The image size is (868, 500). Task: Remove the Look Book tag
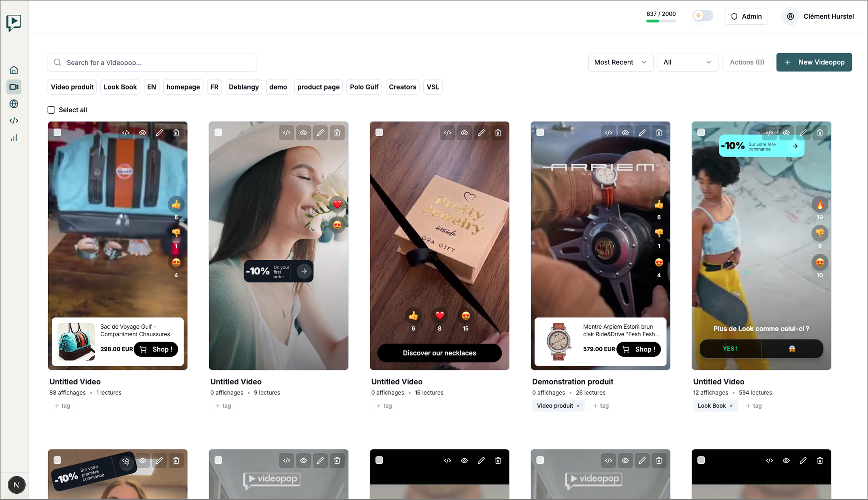[731, 406]
